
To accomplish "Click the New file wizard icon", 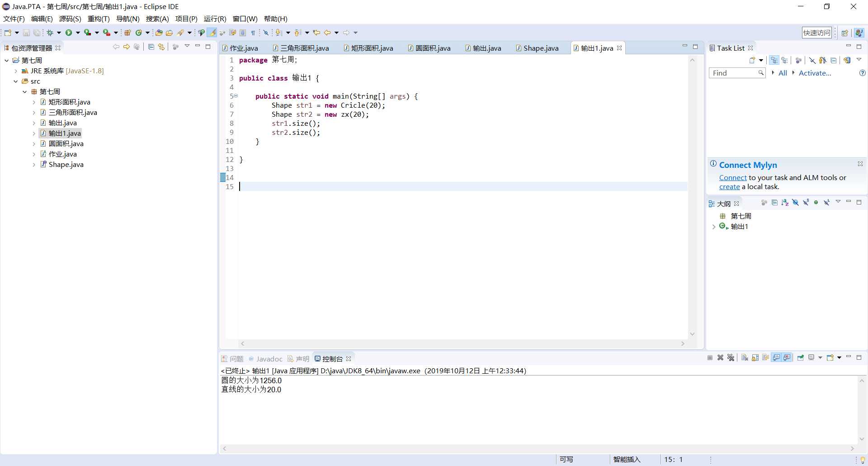I will (8, 33).
